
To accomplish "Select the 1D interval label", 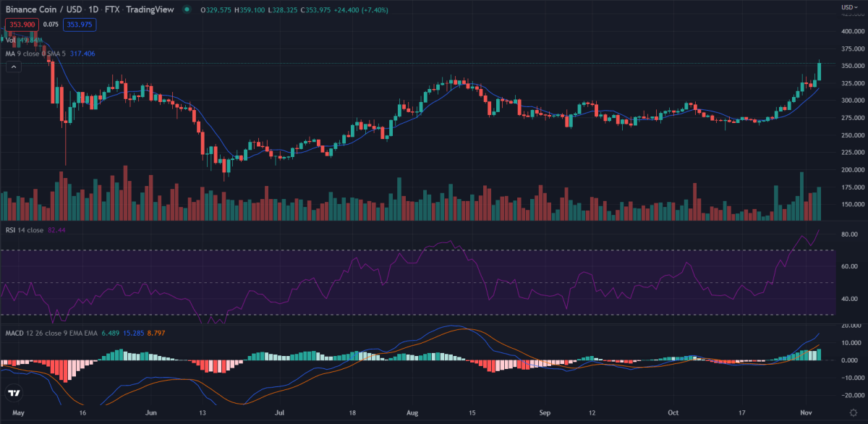I will (x=93, y=9).
